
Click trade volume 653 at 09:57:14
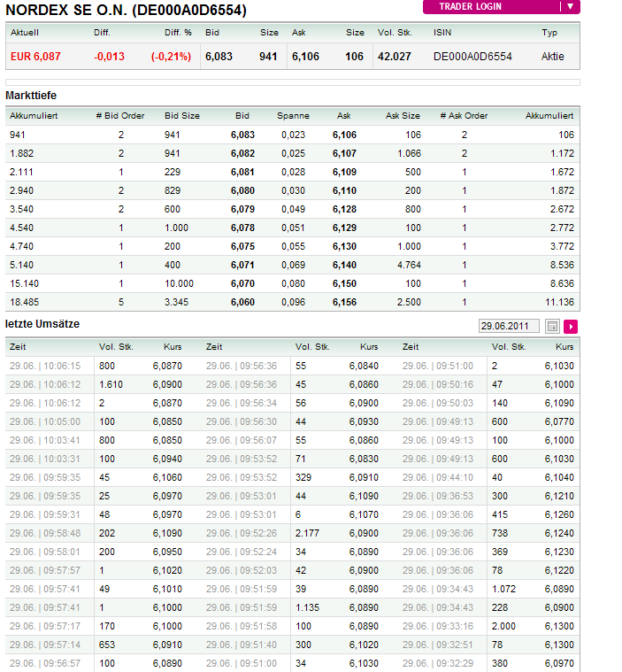pyautogui.click(x=107, y=645)
